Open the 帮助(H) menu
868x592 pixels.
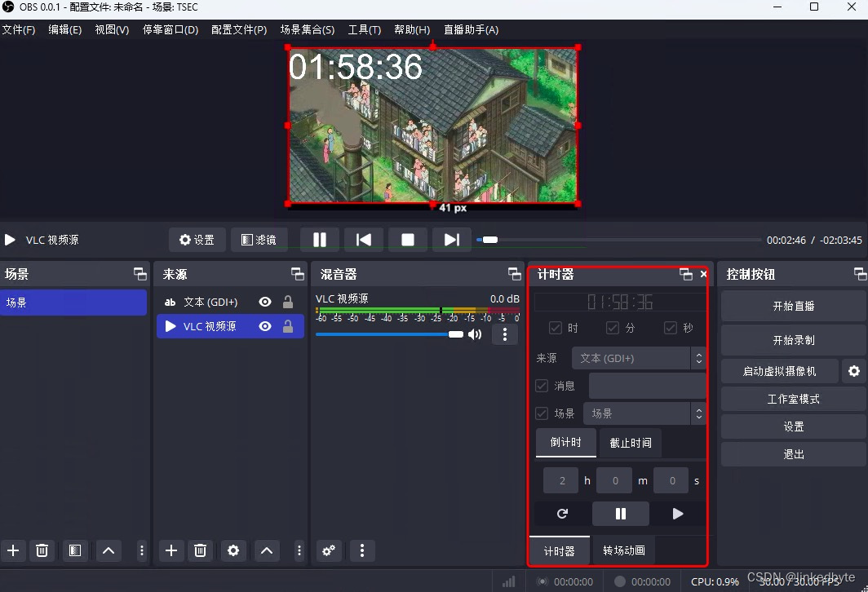point(412,30)
